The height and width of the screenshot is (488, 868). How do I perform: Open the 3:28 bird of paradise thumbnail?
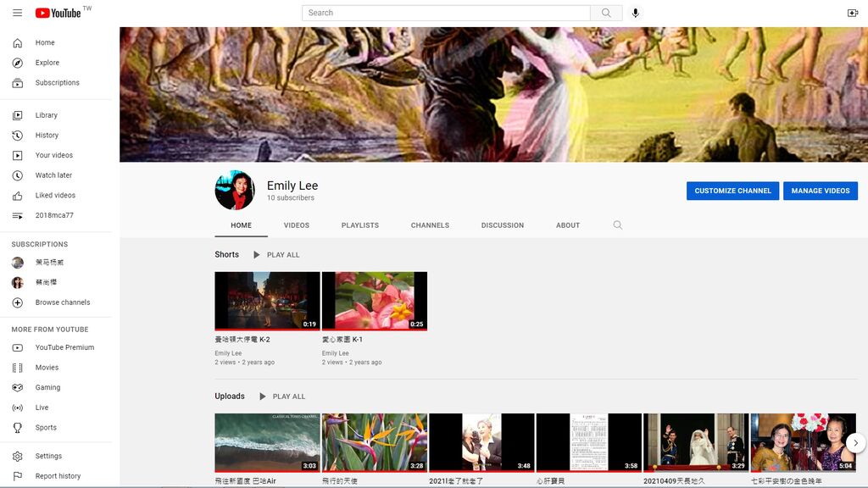pyautogui.click(x=375, y=442)
